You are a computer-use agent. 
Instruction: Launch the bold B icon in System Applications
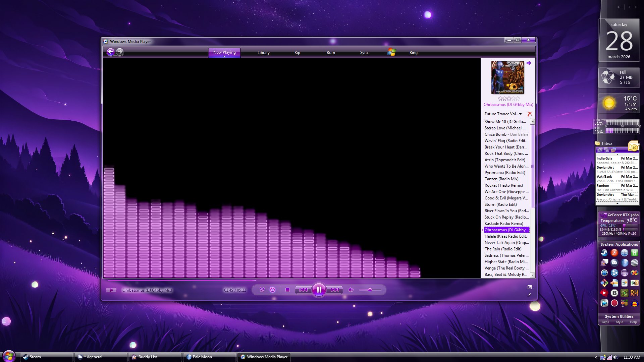click(614, 293)
